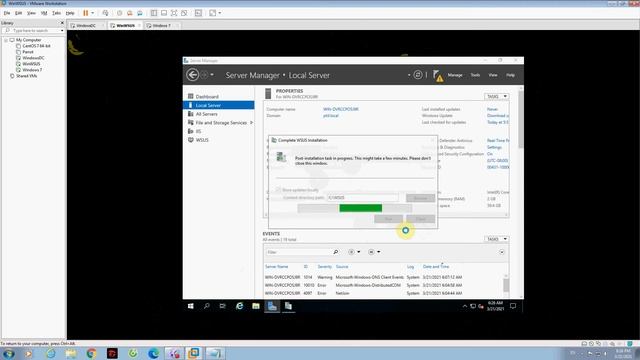Viewport: 640px width, 360px height.
Task: Select Parrot VM in library
Action: pos(28,52)
